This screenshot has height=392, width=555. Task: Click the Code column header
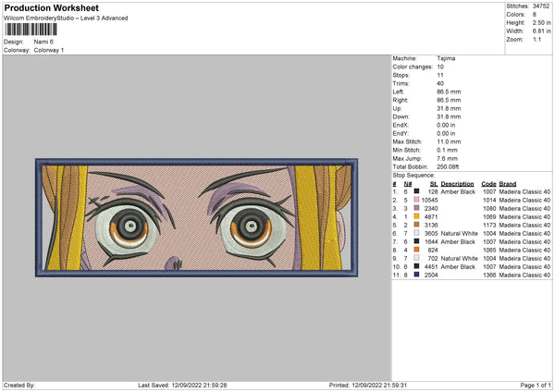489,183
